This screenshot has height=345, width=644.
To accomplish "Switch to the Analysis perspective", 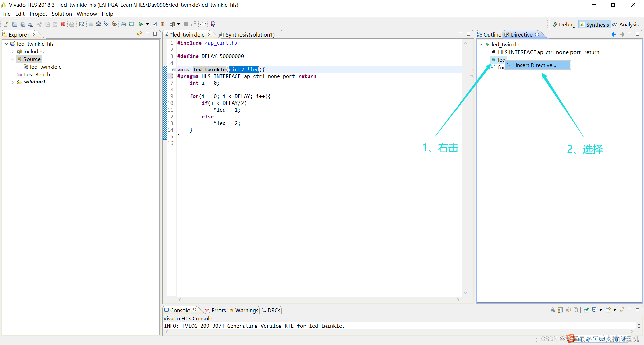I will tap(626, 24).
